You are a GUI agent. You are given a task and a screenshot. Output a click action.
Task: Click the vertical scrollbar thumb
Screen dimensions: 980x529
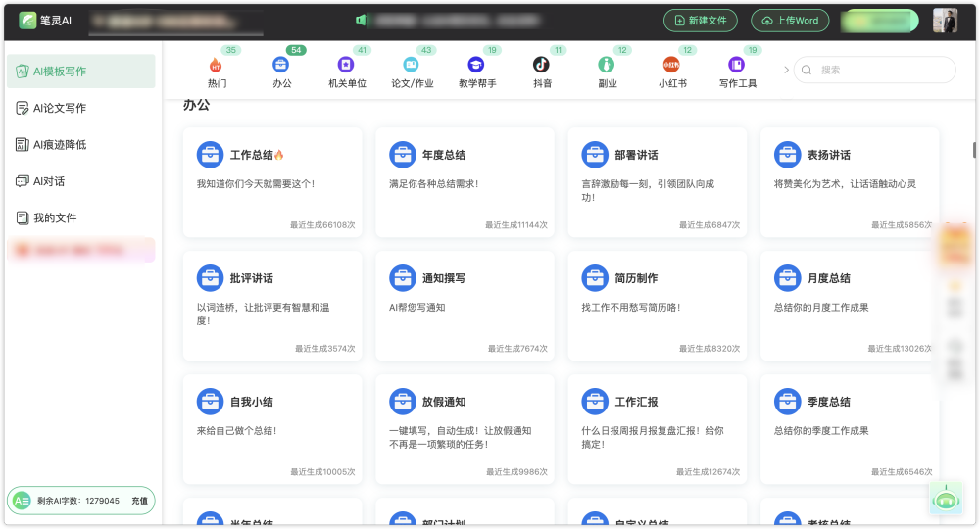click(974, 150)
